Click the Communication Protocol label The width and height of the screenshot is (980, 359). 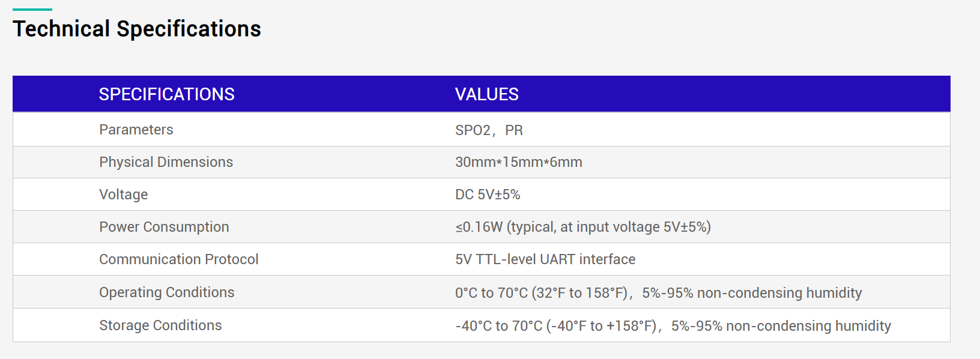[178, 259]
